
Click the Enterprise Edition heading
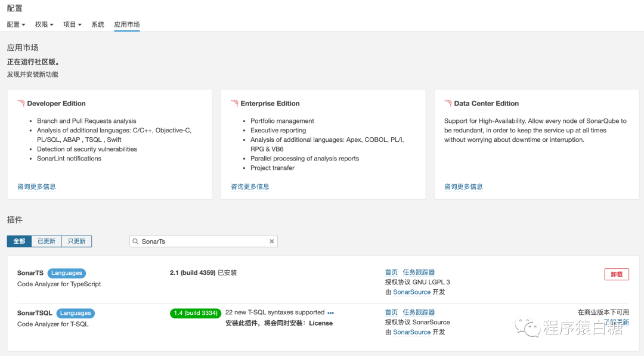[270, 104]
